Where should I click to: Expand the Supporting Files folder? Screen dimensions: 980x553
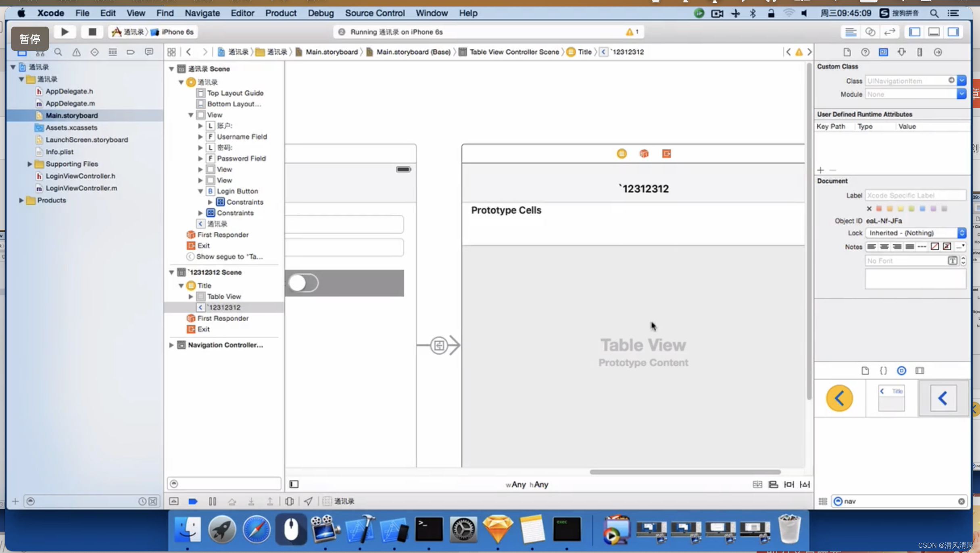pos(29,164)
